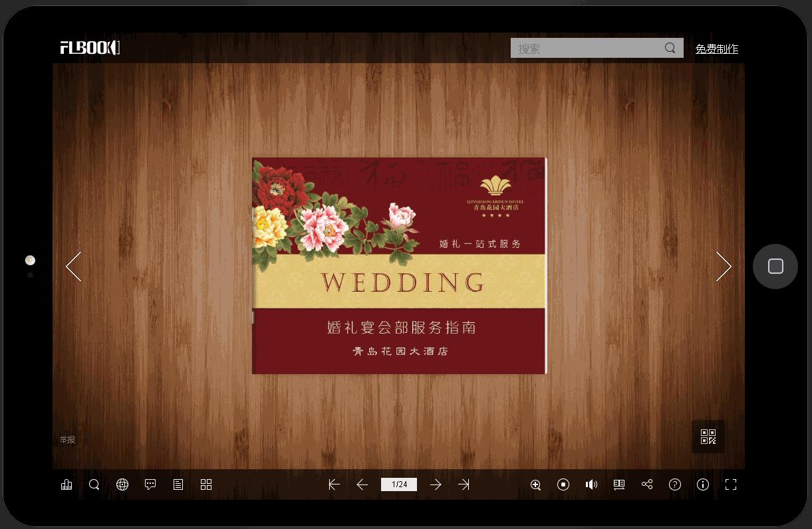Mute the background sound
Screen dimensions: 812x529
(x=591, y=484)
